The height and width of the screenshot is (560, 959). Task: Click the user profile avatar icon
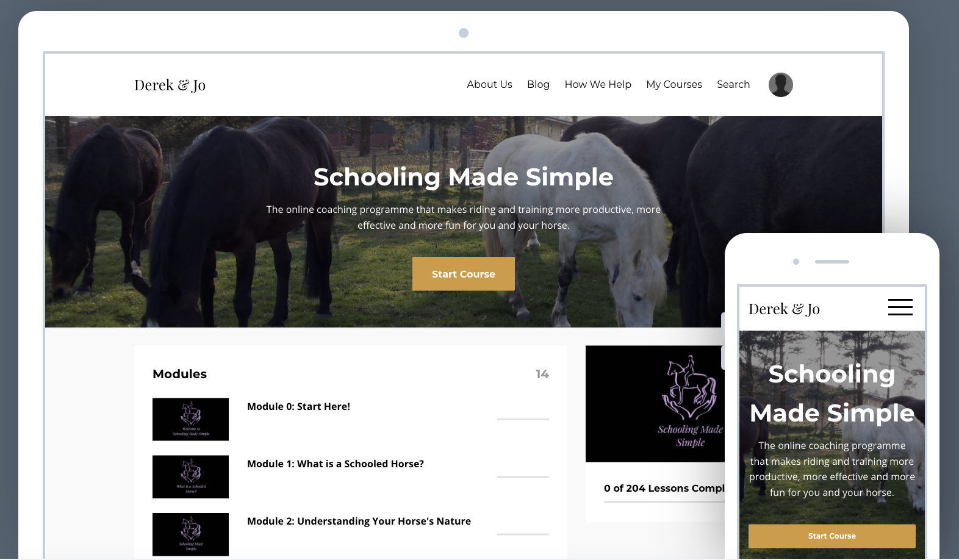780,85
